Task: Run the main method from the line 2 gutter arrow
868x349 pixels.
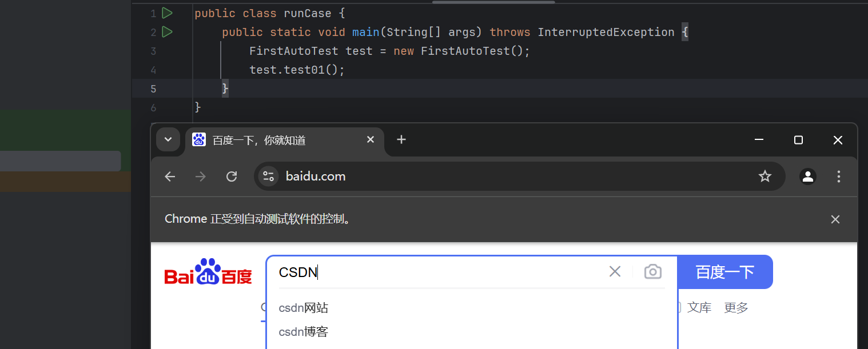Action: [167, 32]
